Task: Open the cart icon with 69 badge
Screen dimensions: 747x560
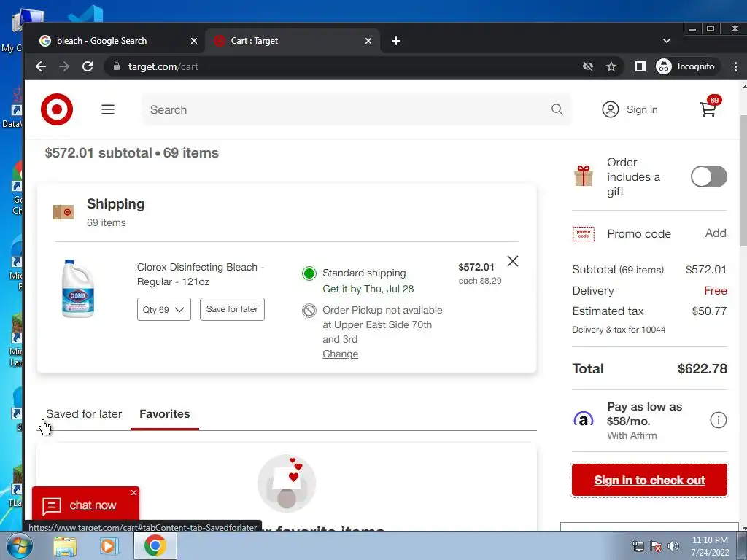Action: point(709,108)
